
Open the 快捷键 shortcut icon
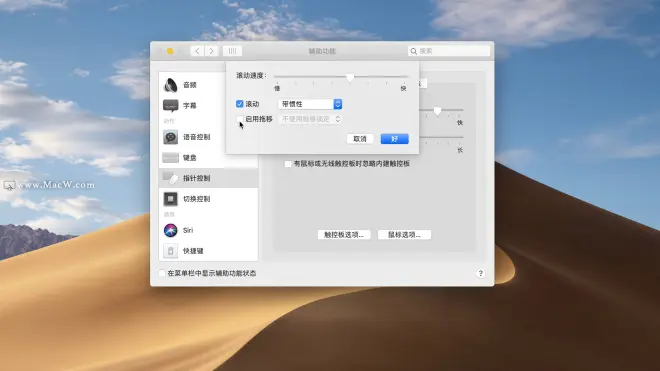pyautogui.click(x=170, y=251)
